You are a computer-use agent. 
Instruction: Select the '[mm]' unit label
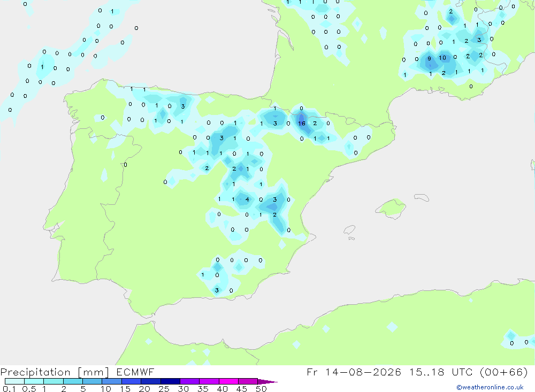(x=94, y=372)
